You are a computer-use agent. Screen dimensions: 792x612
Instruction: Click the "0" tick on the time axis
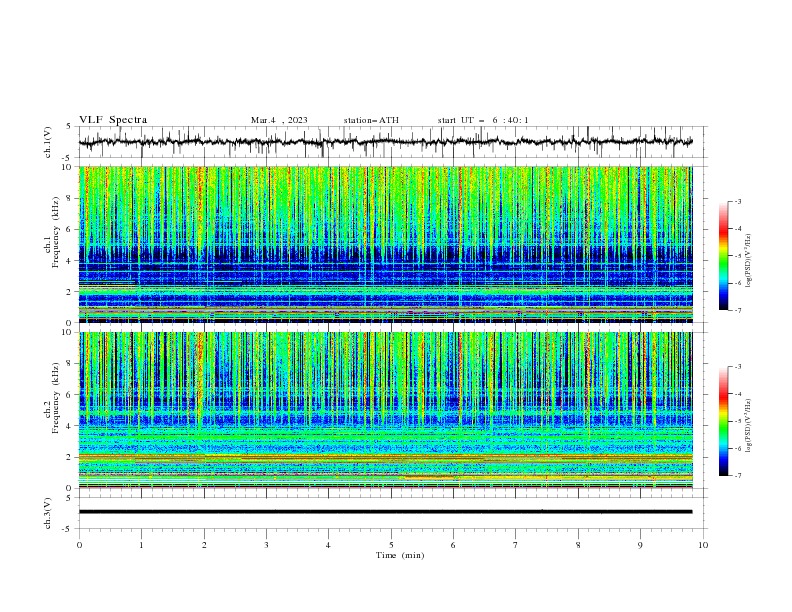79,545
